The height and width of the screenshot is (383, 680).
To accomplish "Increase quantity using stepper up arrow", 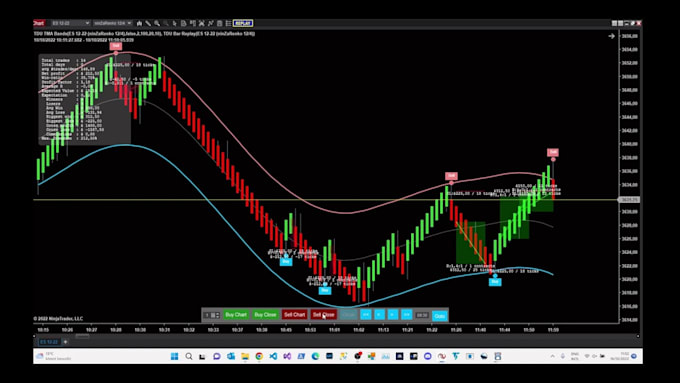I will pyautogui.click(x=217, y=313).
